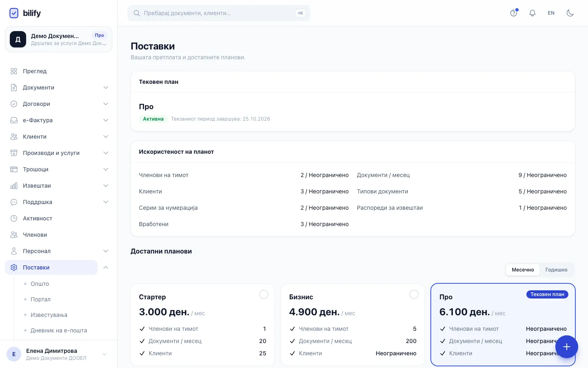Viewport: 588px width, 368px height.
Task: Switch language with EN button
Action: (551, 13)
